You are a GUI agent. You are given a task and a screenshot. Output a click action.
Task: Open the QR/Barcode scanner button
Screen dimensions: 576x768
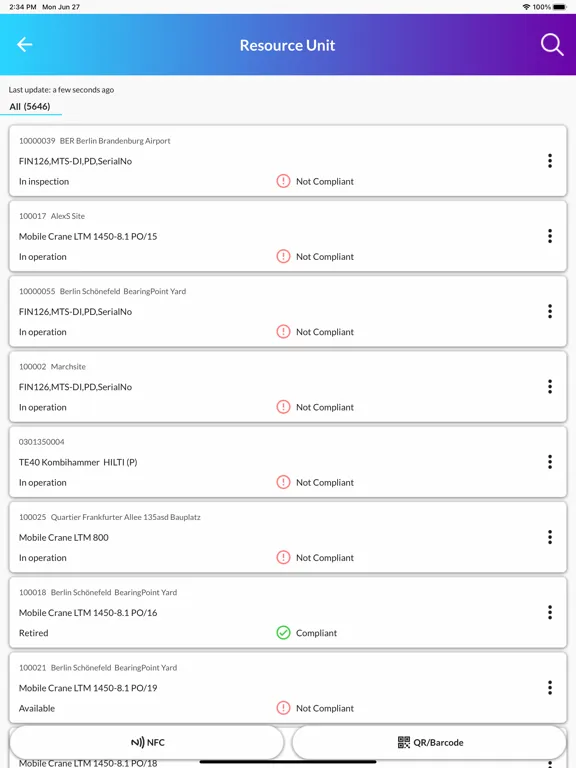click(430, 742)
